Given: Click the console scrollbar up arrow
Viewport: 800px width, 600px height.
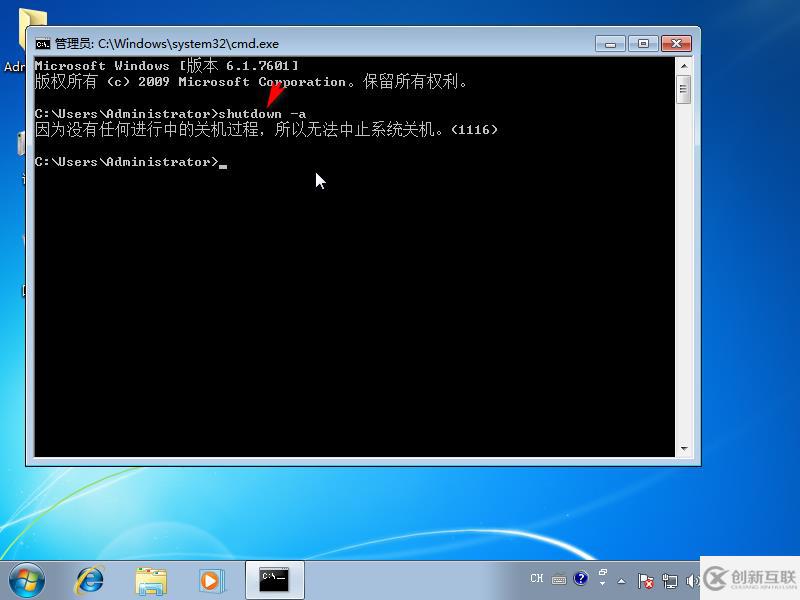Looking at the screenshot, I should point(684,66).
